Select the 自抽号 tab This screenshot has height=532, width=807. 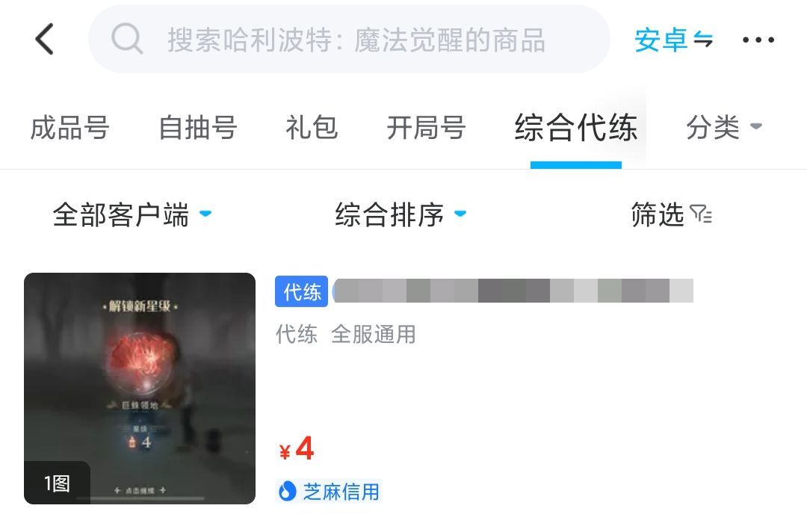coord(197,128)
